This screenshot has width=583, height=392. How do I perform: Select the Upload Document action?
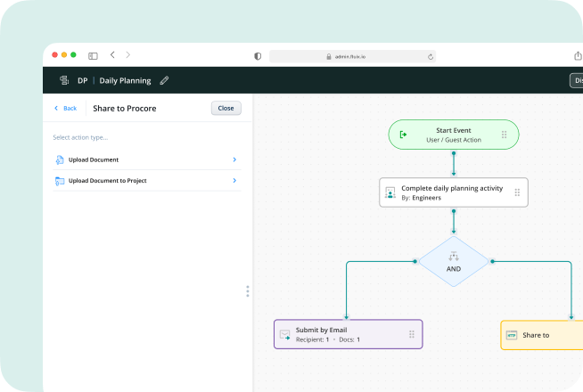94,159
